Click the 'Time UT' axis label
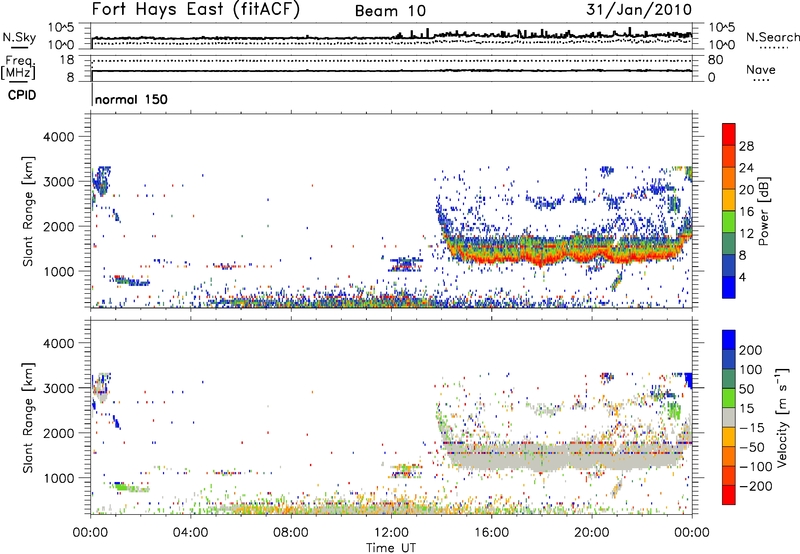 coord(391,548)
